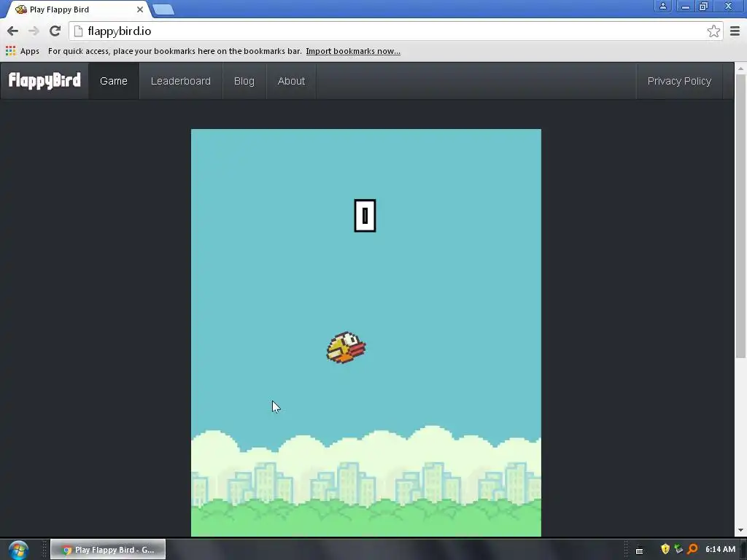The height and width of the screenshot is (560, 747).
Task: Click the orange magnifier tray icon
Action: click(x=692, y=549)
